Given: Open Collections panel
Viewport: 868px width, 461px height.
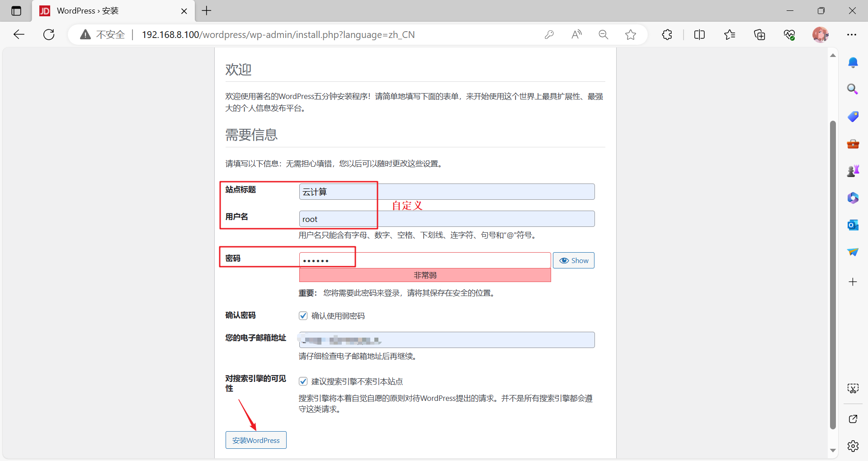Looking at the screenshot, I should click(x=759, y=34).
